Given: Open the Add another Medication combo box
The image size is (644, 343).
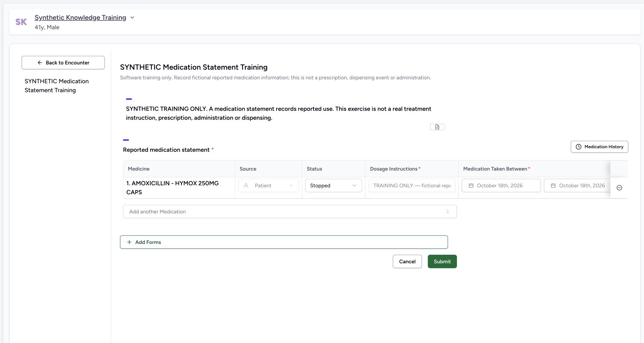Looking at the screenshot, I should 290,212.
